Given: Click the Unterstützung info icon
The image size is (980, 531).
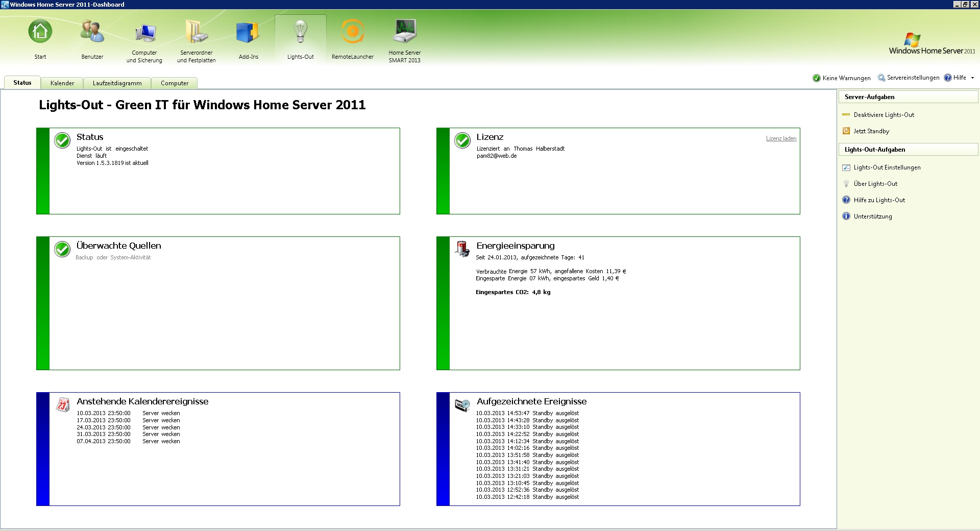Looking at the screenshot, I should (x=846, y=216).
